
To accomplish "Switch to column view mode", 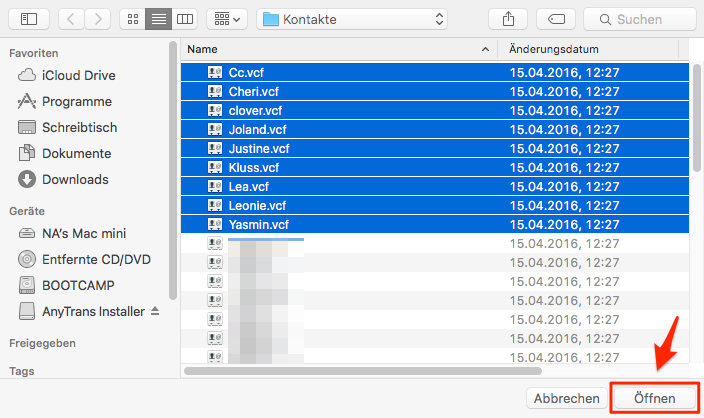I will (185, 19).
